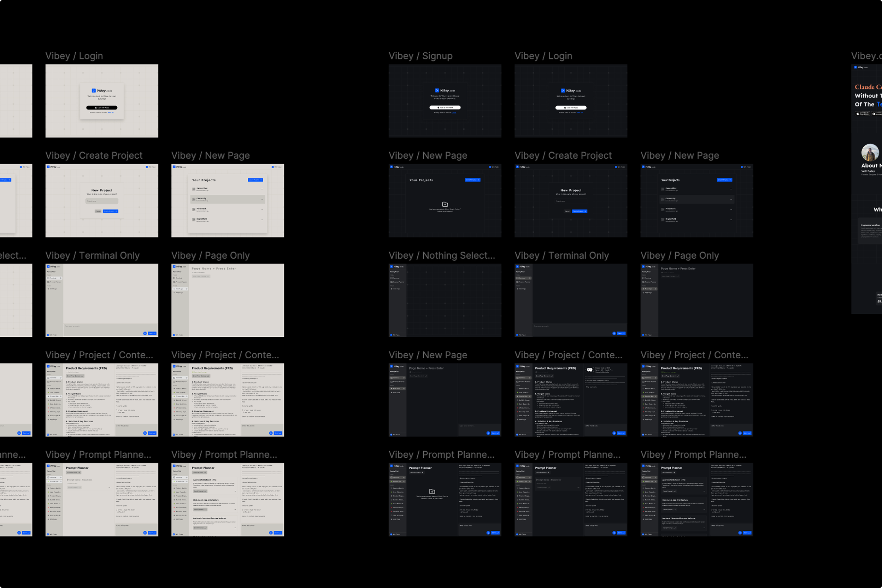This screenshot has height=588, width=882.
Task: Click folder-plus icon in empty dark Your Projects frame
Action: [445, 204]
